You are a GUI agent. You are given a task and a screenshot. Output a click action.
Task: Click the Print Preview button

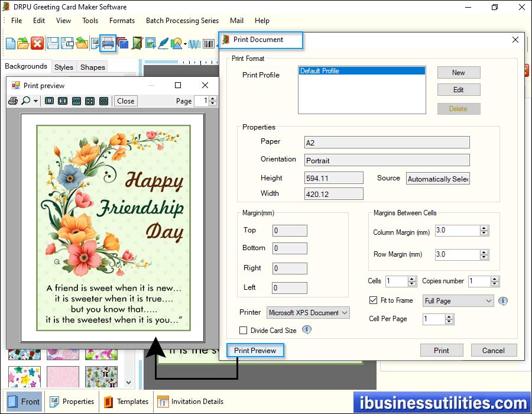click(x=255, y=350)
